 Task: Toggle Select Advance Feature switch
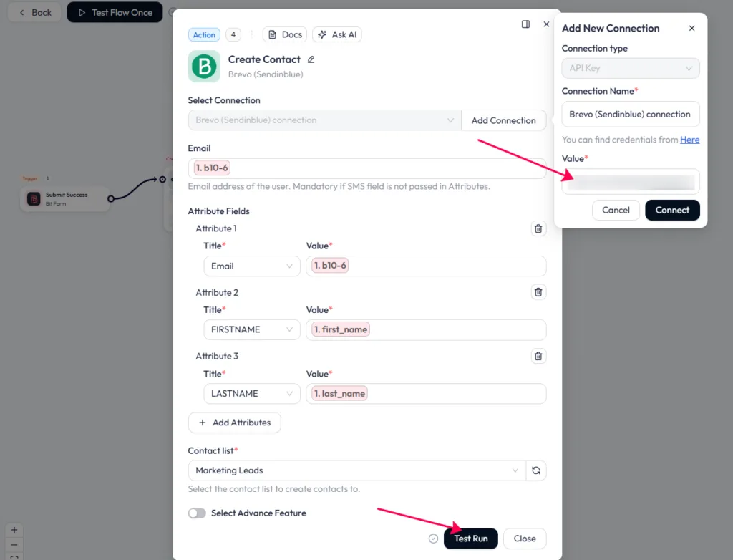point(197,513)
